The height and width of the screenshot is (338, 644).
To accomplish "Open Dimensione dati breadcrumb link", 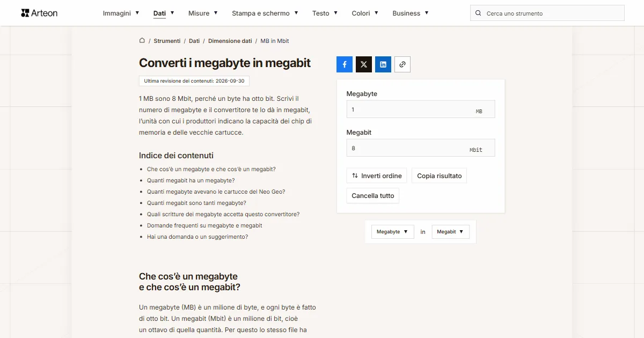I will 230,41.
